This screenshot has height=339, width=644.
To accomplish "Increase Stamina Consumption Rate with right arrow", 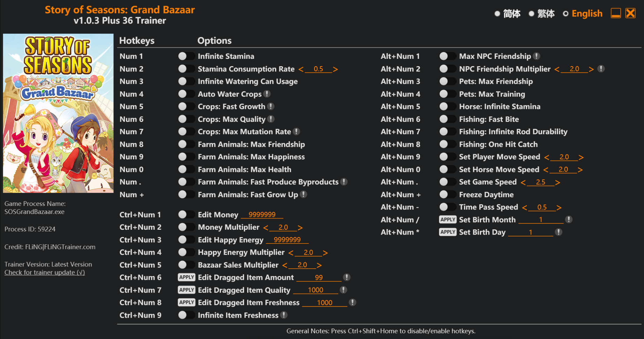I will point(335,69).
